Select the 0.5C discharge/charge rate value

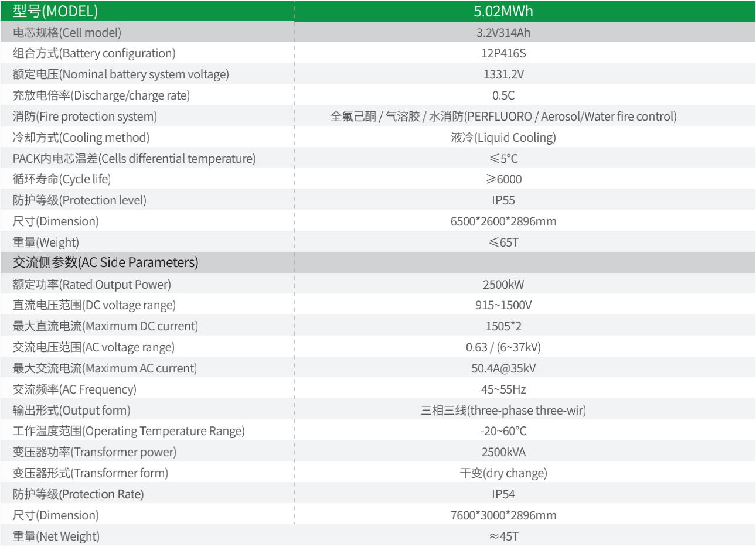(503, 95)
